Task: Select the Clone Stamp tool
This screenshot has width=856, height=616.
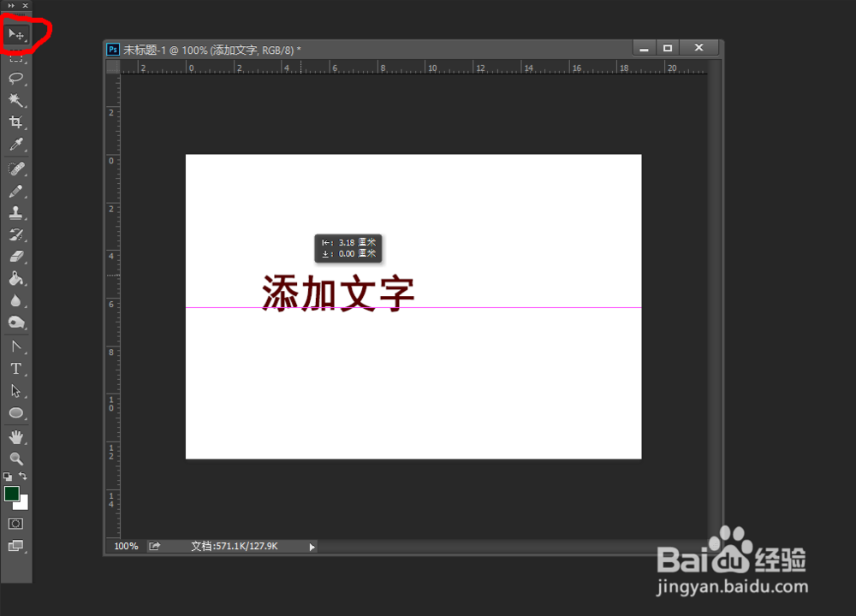Action: (17, 212)
